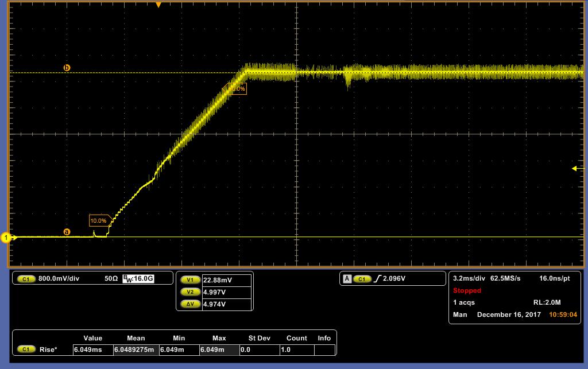Click the C1 badge in channel settings

point(26,279)
